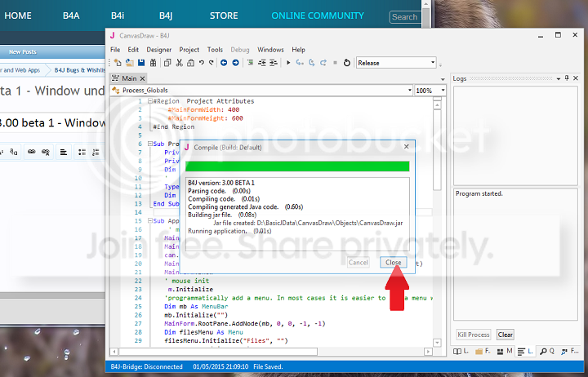Redo the edit via toolbar arrow
Image resolution: width=588 pixels, height=377 pixels.
click(x=212, y=63)
